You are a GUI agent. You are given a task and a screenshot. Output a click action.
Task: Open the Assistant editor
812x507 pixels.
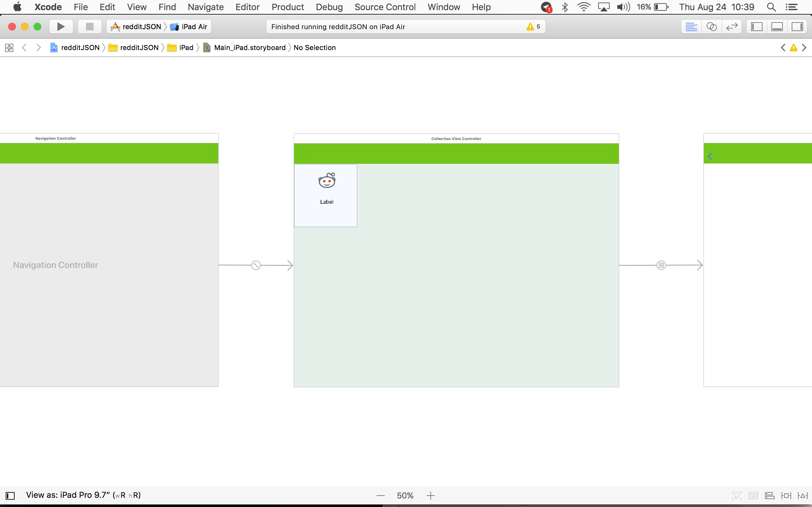711,27
